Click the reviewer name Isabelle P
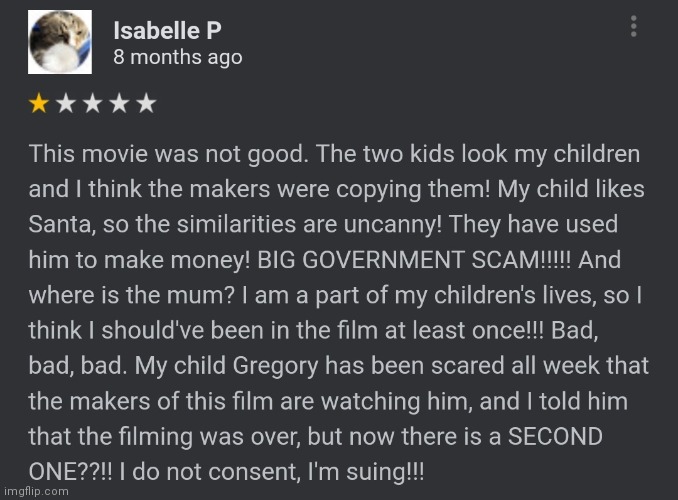Screen dimensions: 678x500 [167, 31]
